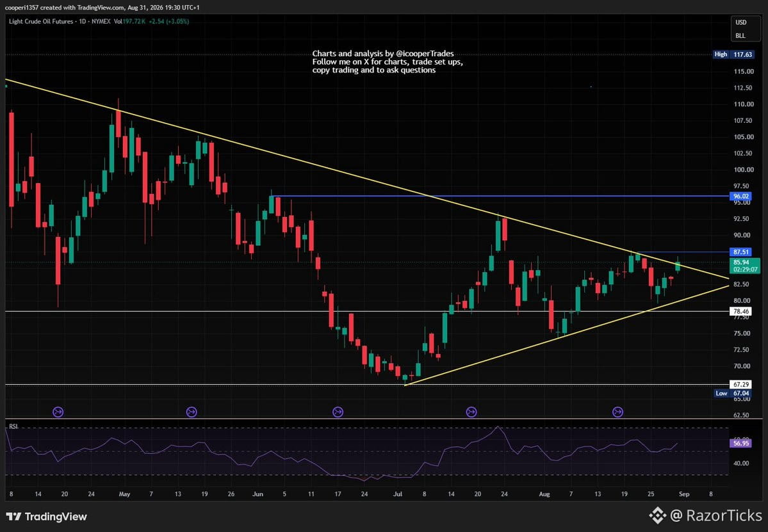The height and width of the screenshot is (532, 768).
Task: Click the Light Crude Oil Futures symbol title
Action: point(41,22)
